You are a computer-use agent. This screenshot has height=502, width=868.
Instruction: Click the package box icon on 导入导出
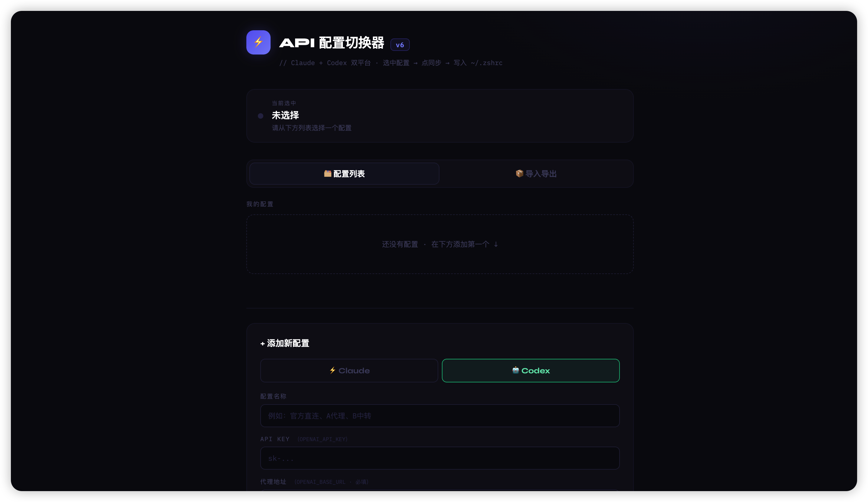[519, 174]
